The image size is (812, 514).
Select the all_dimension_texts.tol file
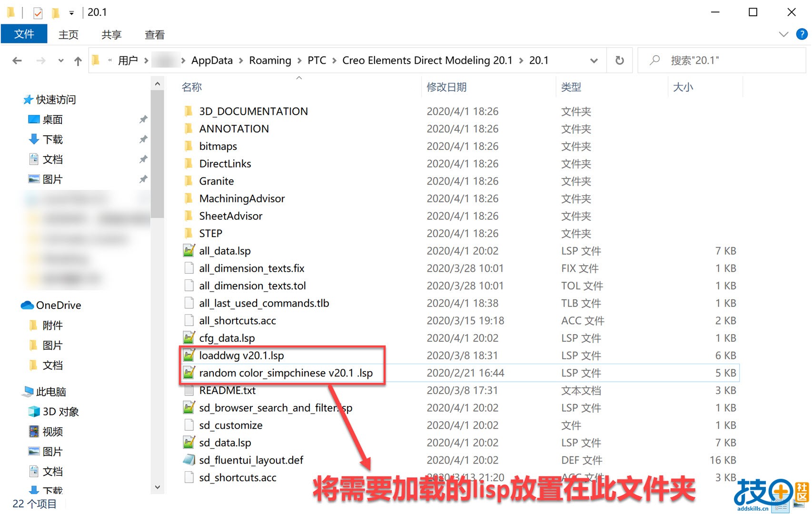point(252,286)
